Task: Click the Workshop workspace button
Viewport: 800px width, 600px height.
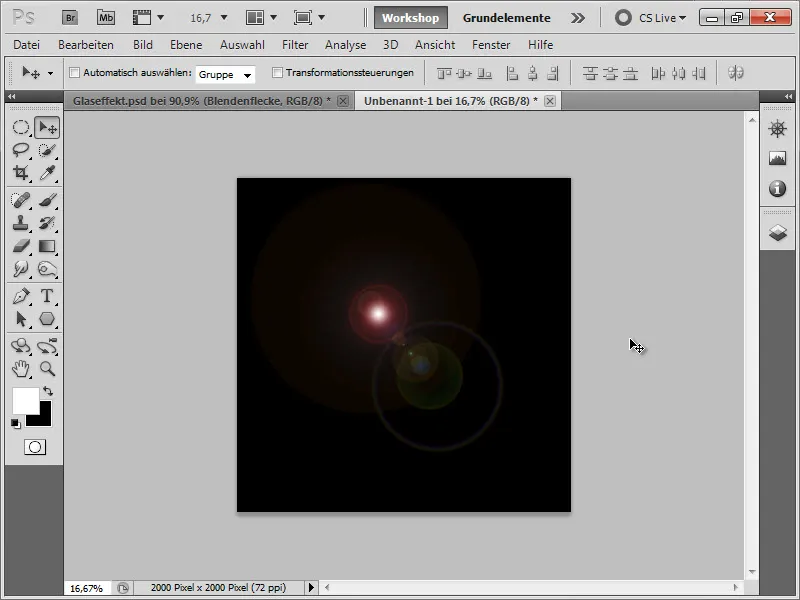Action: coord(409,17)
